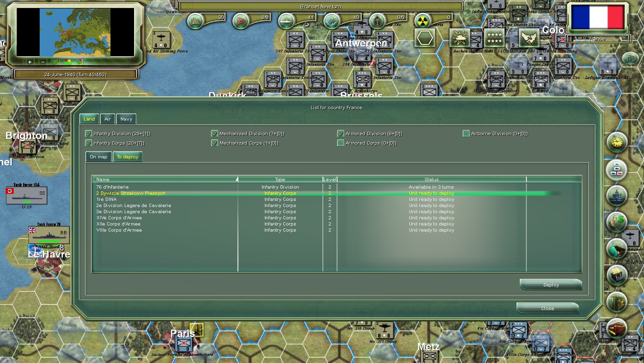Click the round globe button below the flag

pyautogui.click(x=630, y=59)
